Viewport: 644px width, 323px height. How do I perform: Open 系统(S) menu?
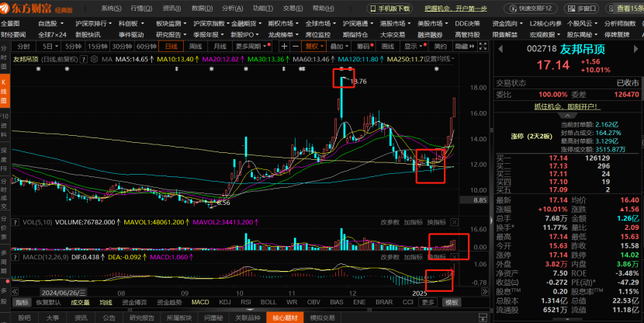tap(111, 9)
